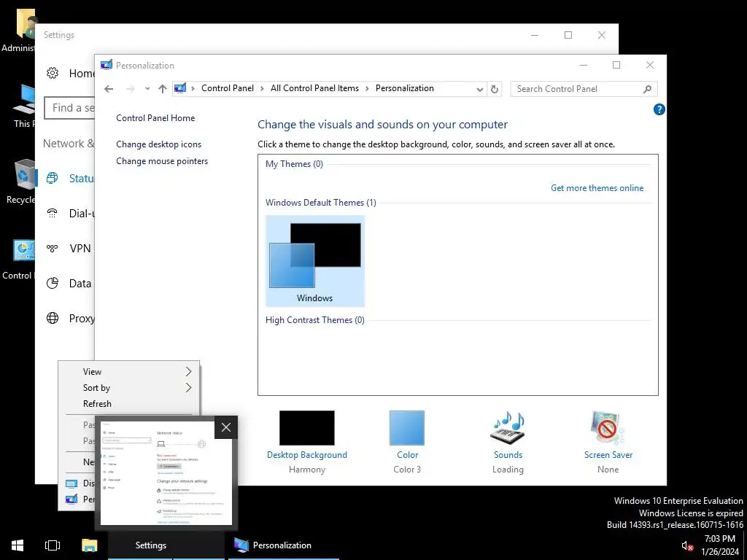Close the Settings taskbar preview

coord(226,427)
